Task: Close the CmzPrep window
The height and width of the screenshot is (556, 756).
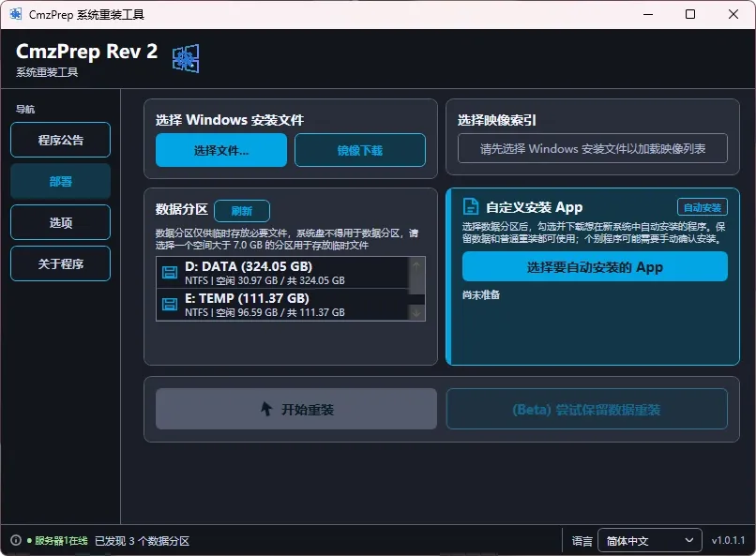Action: (x=733, y=14)
